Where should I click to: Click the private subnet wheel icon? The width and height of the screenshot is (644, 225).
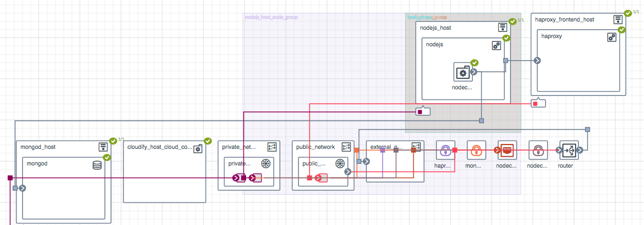click(266, 164)
